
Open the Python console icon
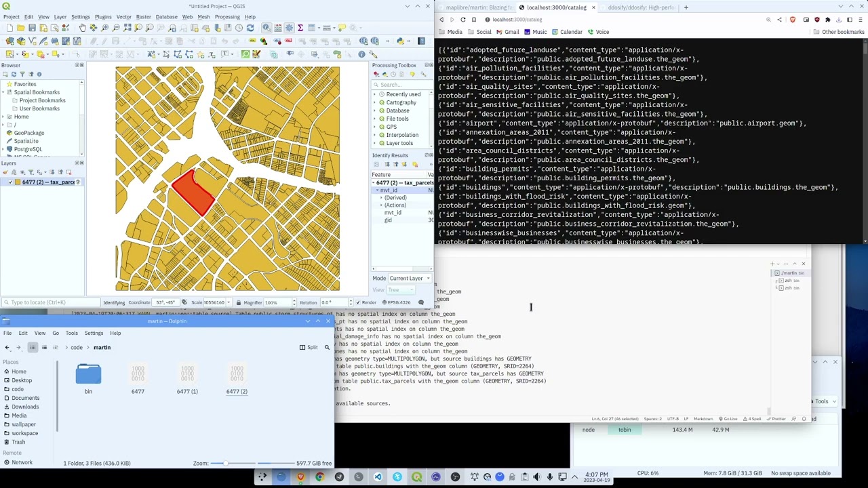(x=400, y=41)
